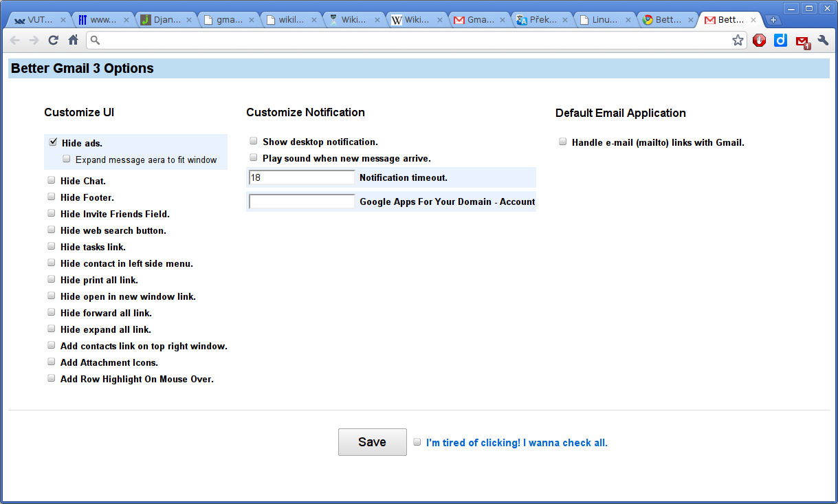This screenshot has height=504, width=838.
Task: Check Add Attachment Icons
Action: click(52, 362)
